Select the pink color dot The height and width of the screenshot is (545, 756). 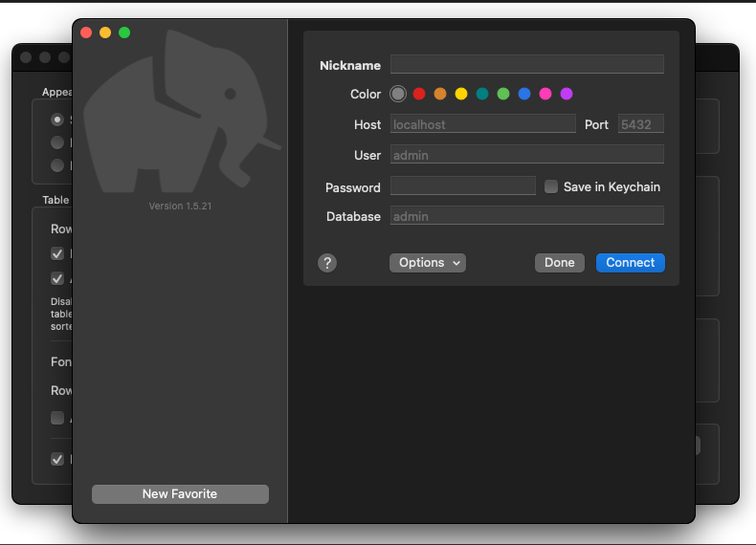(545, 94)
